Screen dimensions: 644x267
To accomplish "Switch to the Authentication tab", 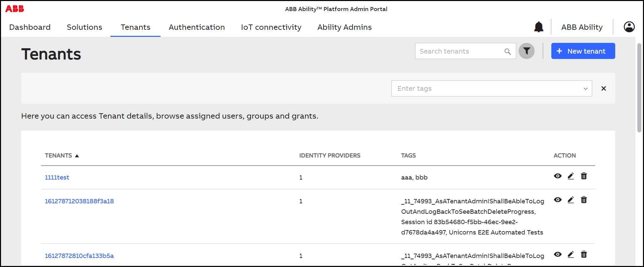I will (x=197, y=27).
